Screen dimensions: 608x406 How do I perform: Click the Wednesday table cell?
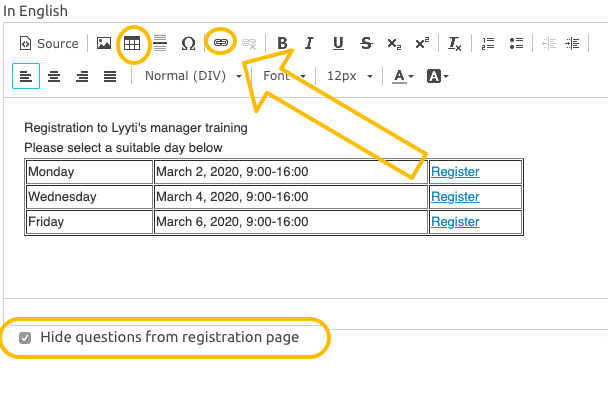[x=88, y=197]
